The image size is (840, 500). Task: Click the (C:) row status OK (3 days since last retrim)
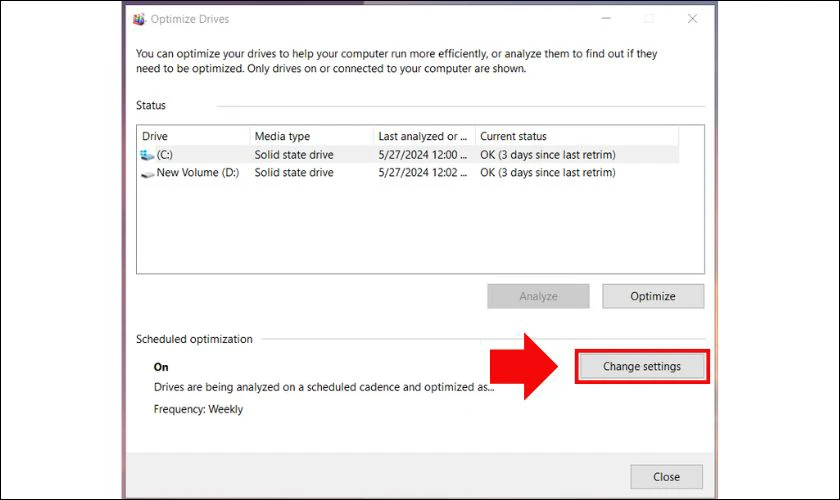coord(548,155)
